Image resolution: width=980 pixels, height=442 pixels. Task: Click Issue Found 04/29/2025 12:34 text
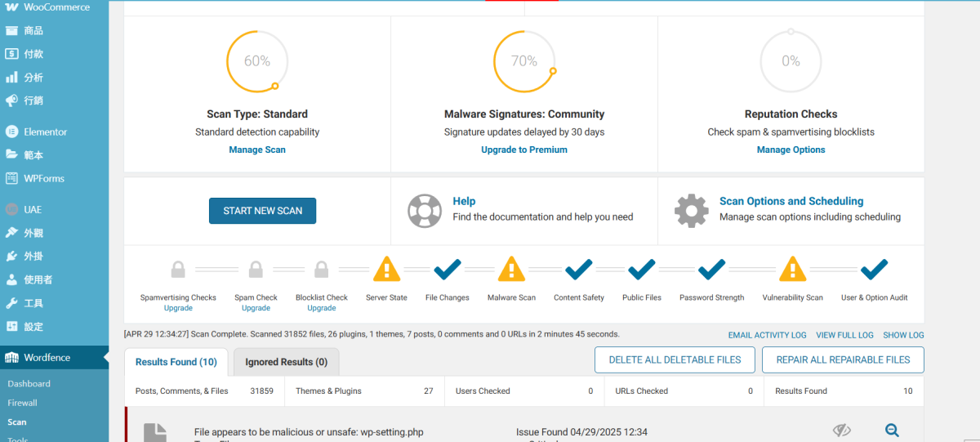(x=581, y=432)
